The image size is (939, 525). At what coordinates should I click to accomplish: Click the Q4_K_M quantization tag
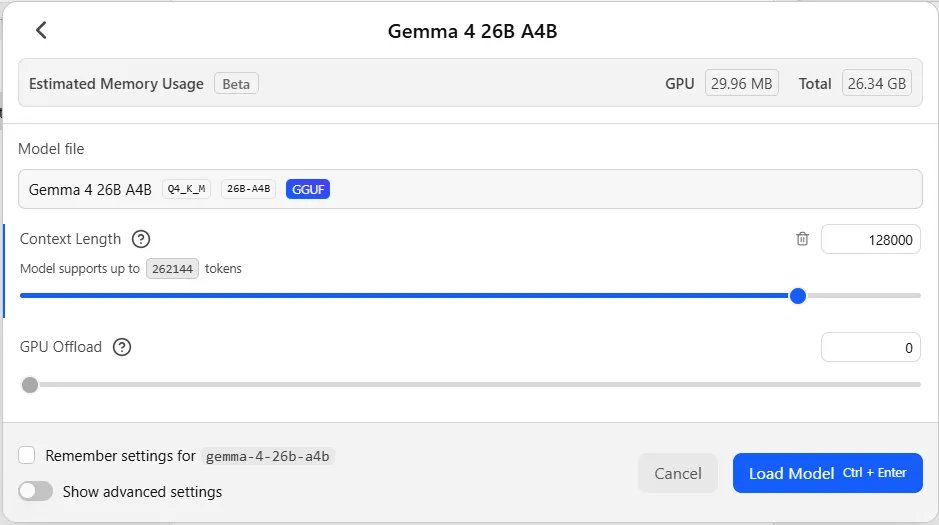(186, 189)
